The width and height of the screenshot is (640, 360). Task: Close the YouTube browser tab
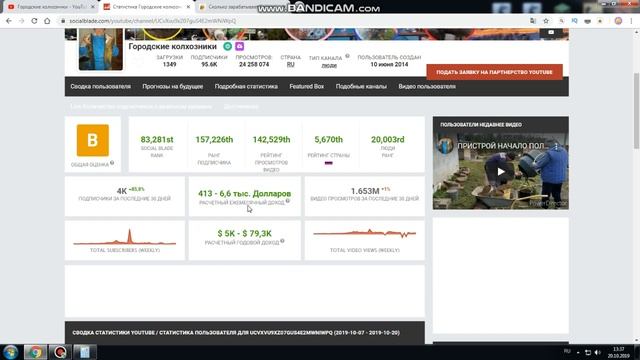(93, 7)
